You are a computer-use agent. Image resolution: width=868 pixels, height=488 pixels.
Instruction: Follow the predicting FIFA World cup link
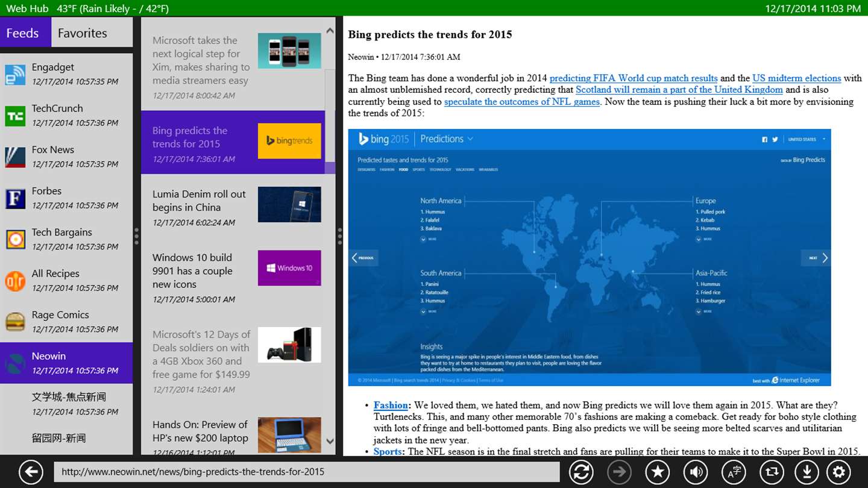[x=634, y=78]
